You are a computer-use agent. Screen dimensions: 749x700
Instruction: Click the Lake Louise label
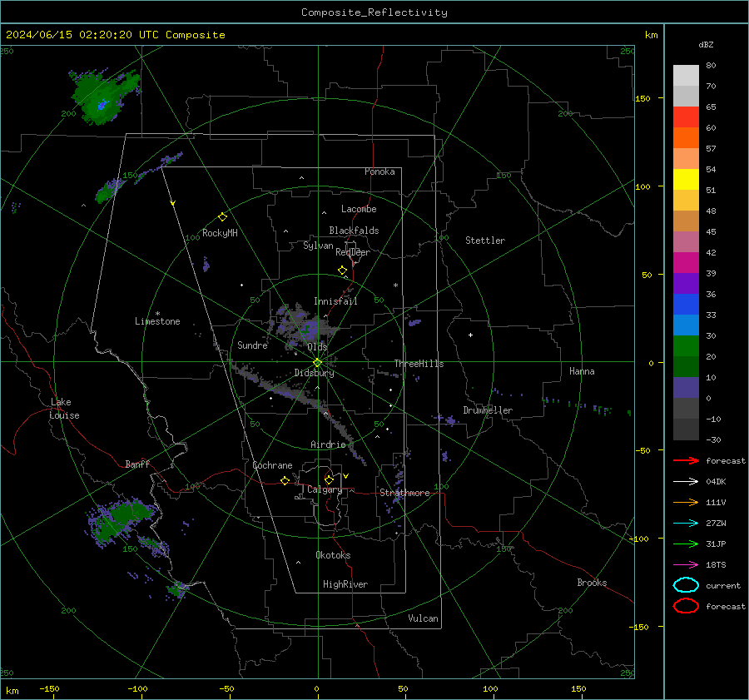[64, 409]
